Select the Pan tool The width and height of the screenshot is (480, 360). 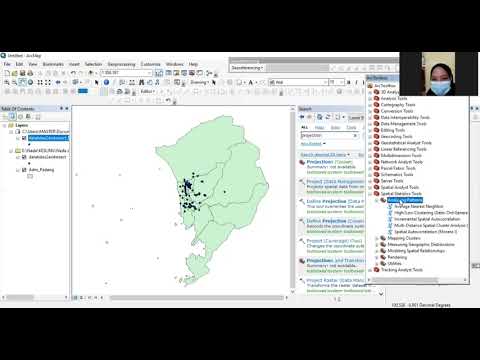coord(22,82)
